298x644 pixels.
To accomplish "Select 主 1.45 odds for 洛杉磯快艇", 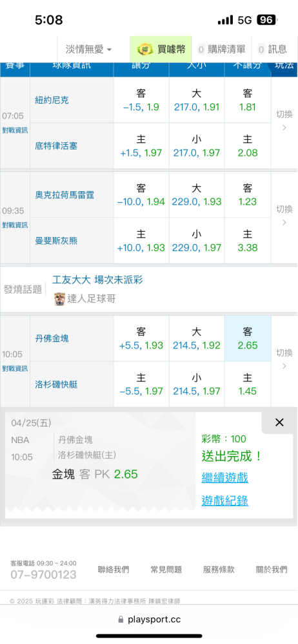I will (248, 384).
